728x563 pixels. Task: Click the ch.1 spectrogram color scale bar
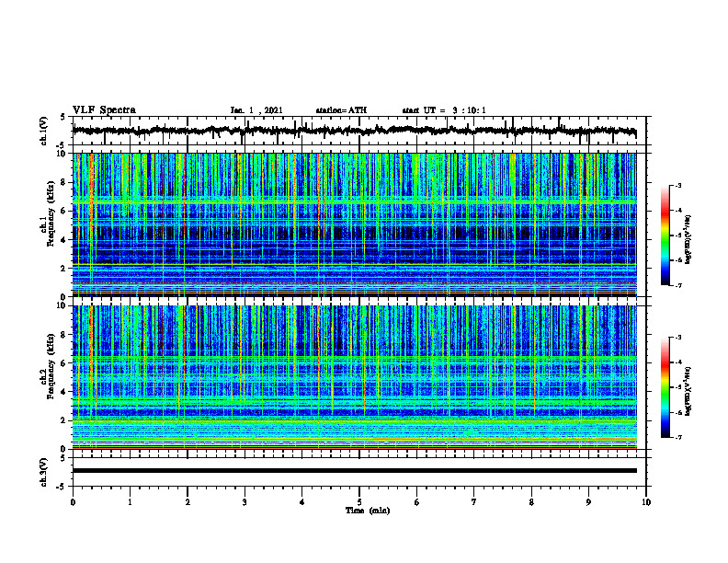665,236
